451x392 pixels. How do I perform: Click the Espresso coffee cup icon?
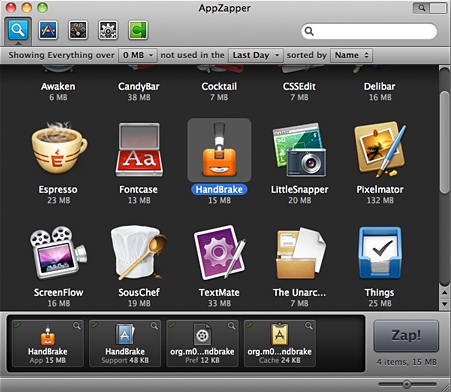pyautogui.click(x=59, y=148)
